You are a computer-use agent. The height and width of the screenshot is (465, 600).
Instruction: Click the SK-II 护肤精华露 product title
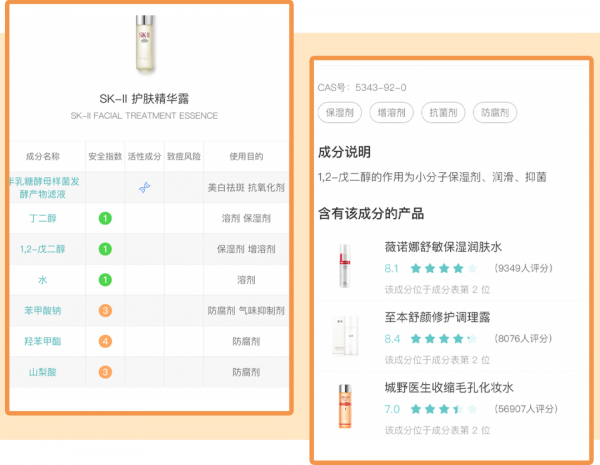(144, 99)
